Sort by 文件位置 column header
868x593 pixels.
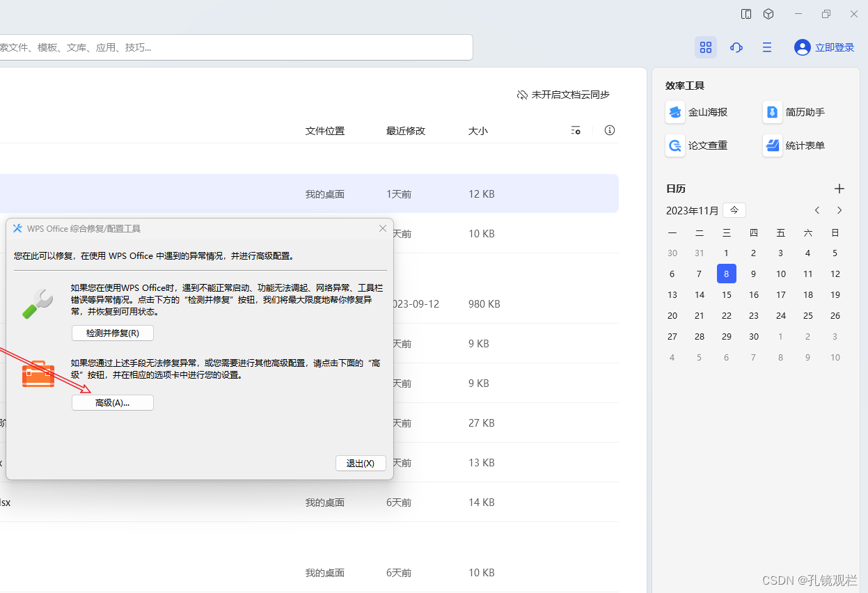[325, 131]
